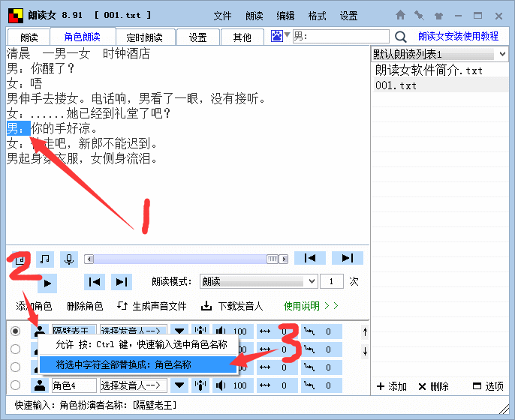Switch to the 定时朗读 tab
Image resolution: width=515 pixels, height=420 pixels.
(x=147, y=37)
